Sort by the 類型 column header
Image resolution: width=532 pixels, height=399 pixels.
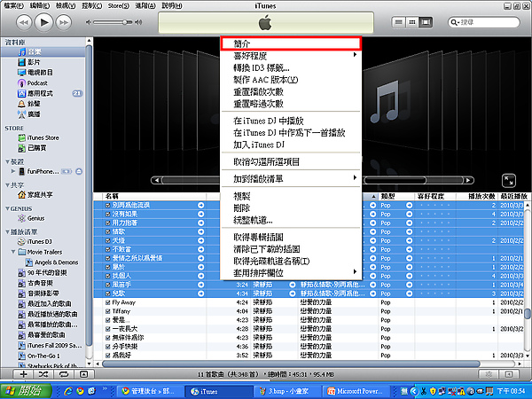[396, 196]
